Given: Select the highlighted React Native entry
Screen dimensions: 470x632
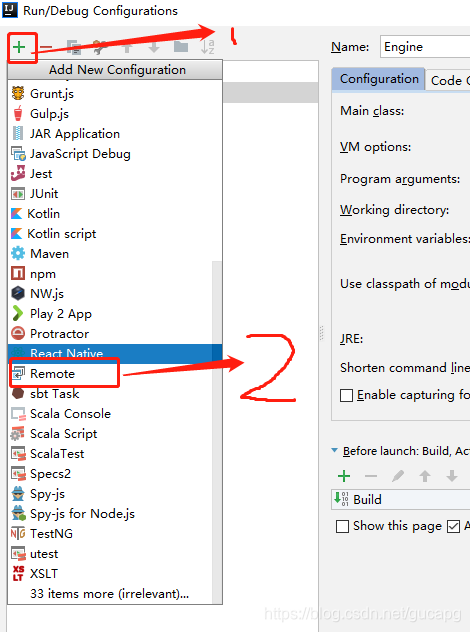Looking at the screenshot, I should (x=115, y=353).
